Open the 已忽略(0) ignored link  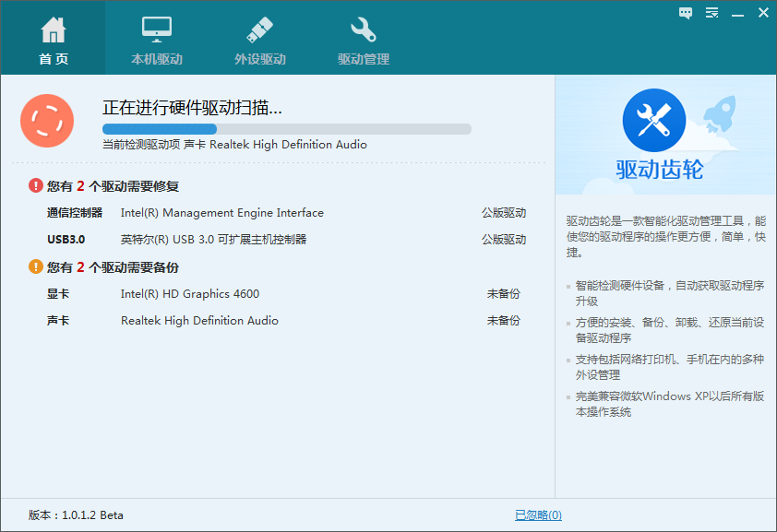coord(538,515)
